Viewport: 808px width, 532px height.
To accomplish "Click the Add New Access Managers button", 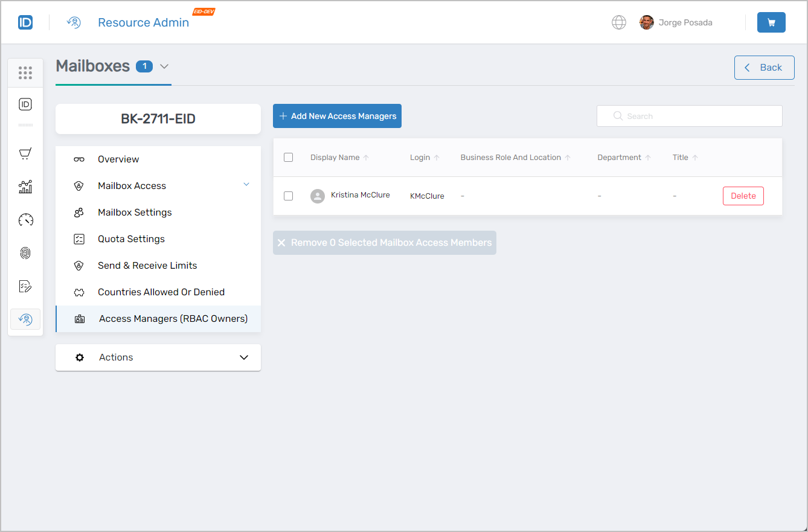I will point(337,115).
